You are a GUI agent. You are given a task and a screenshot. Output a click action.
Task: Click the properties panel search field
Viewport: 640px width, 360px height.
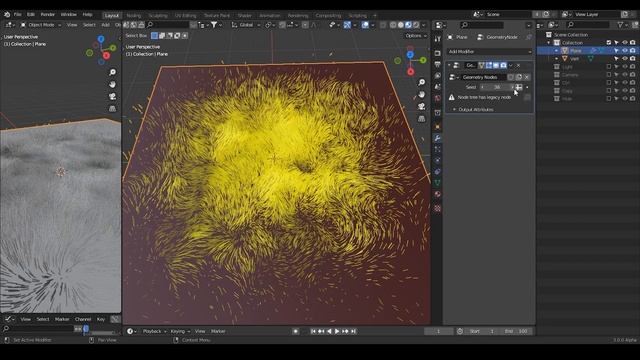click(482, 25)
